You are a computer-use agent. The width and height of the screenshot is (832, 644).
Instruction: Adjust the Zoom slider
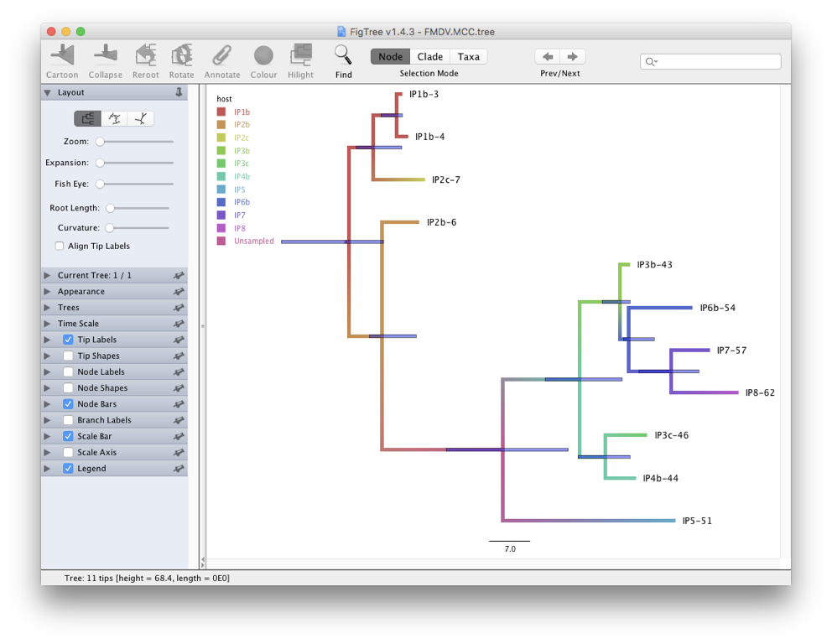coord(100,142)
